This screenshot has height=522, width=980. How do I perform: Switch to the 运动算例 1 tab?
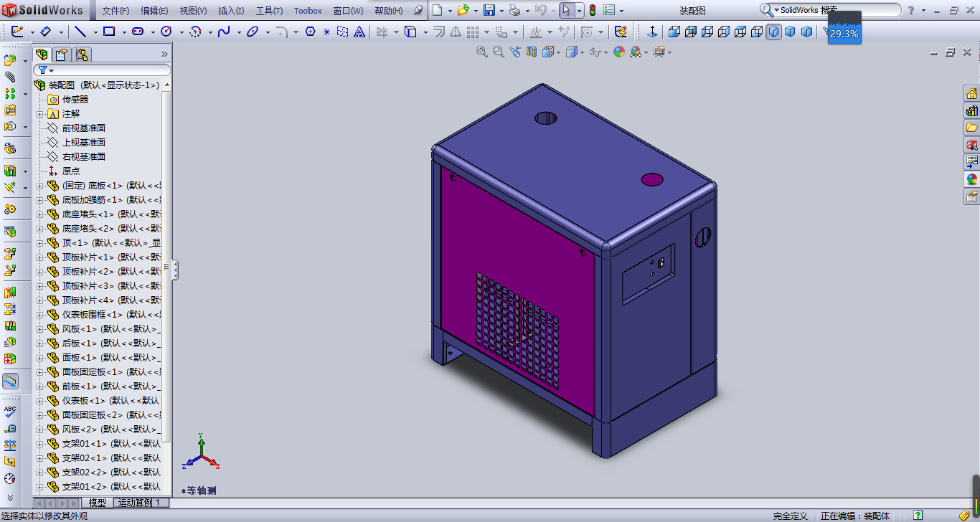pyautogui.click(x=141, y=503)
